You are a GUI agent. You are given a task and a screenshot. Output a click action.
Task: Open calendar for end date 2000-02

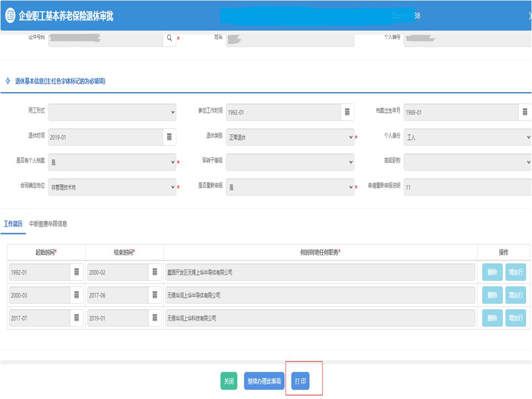(x=155, y=272)
